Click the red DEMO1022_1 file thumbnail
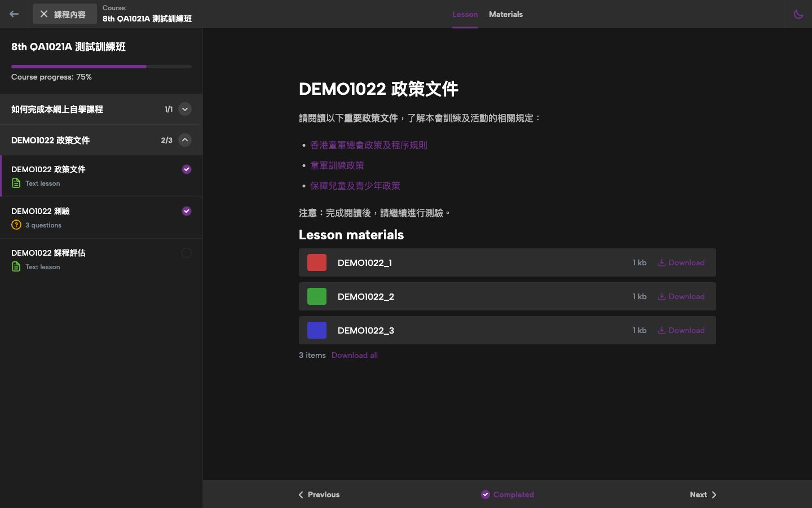Image resolution: width=812 pixels, height=508 pixels. click(x=317, y=262)
